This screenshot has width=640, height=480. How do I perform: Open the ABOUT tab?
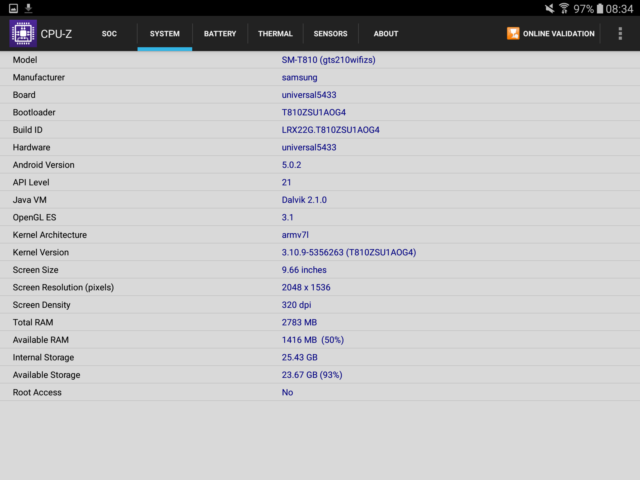[x=386, y=34]
